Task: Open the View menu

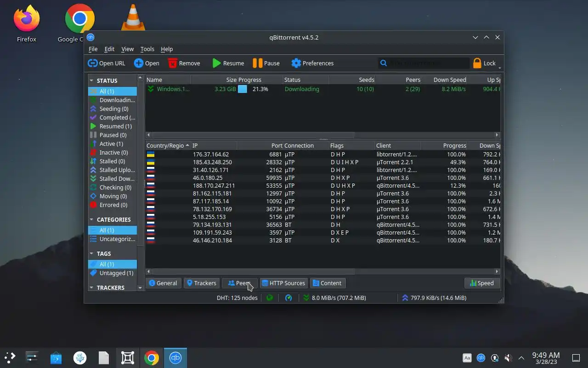Action: click(127, 49)
